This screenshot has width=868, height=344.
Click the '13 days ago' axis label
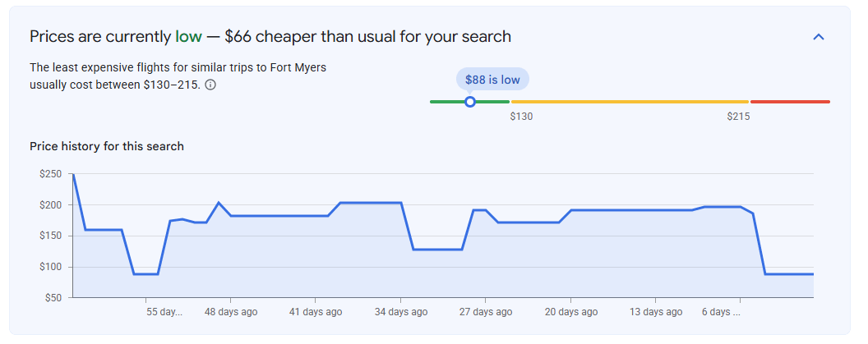pos(655,312)
